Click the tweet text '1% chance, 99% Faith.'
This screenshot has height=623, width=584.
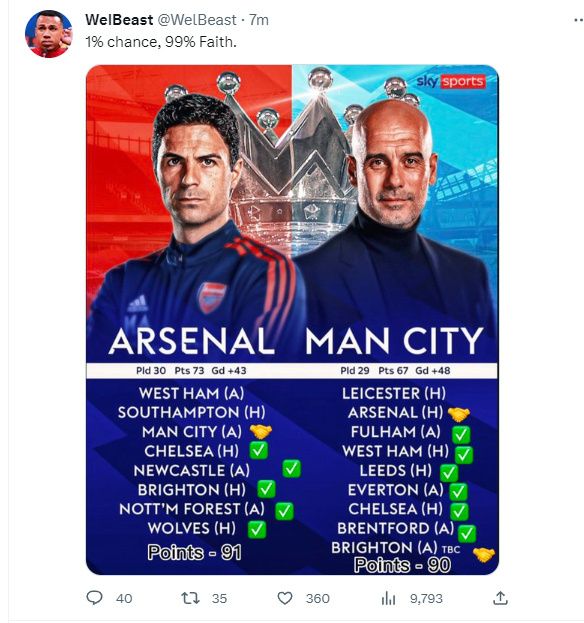click(161, 42)
